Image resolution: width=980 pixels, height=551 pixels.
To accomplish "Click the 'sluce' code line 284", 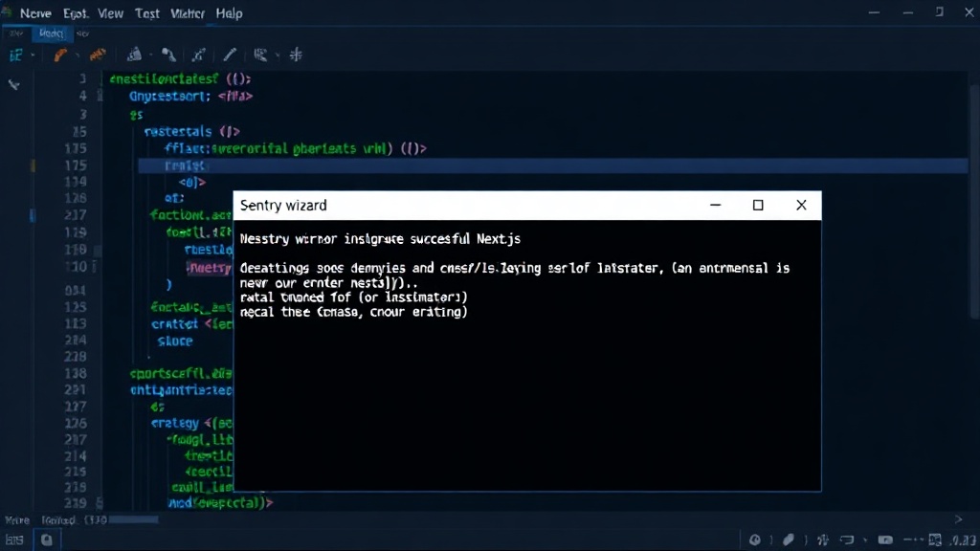I will pos(175,342).
